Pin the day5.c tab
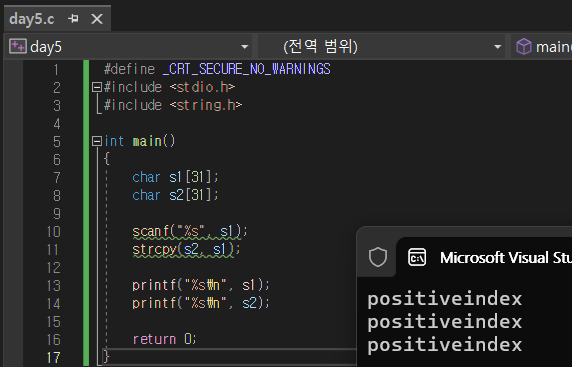The height and width of the screenshot is (367, 572). tap(73, 19)
